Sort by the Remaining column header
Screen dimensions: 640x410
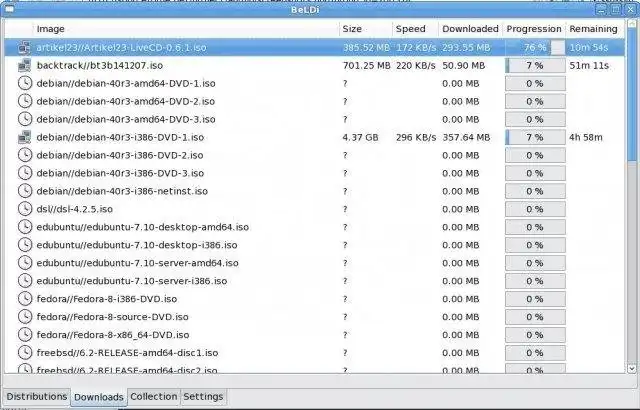pos(595,29)
